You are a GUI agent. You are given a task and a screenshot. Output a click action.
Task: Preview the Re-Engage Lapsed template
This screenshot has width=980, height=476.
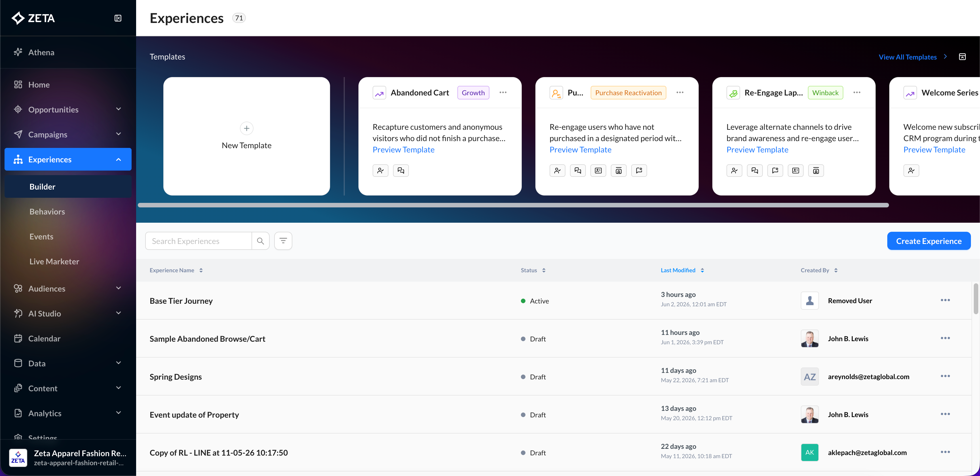[757, 149]
